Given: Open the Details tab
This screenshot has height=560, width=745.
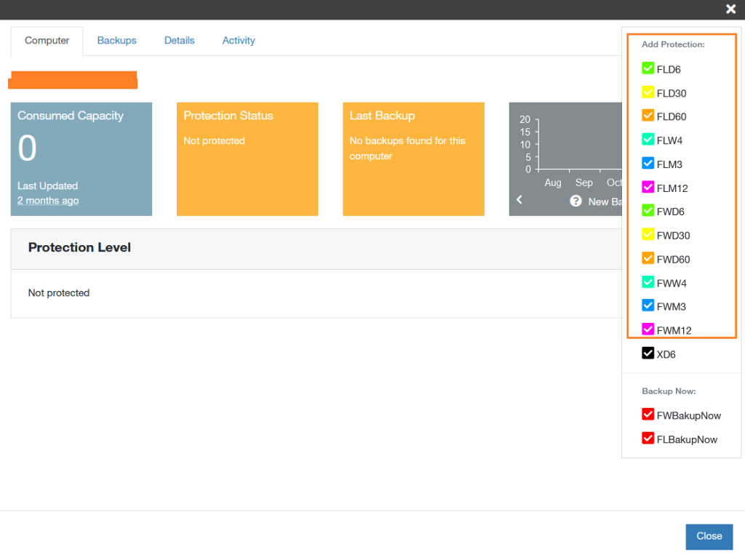Looking at the screenshot, I should pos(180,41).
